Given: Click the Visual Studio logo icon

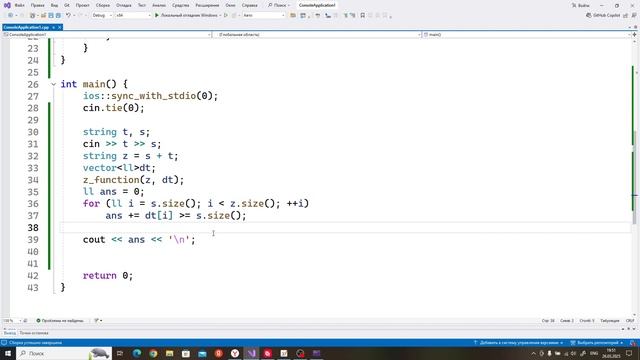Looking at the screenshot, I should [x=7, y=5].
